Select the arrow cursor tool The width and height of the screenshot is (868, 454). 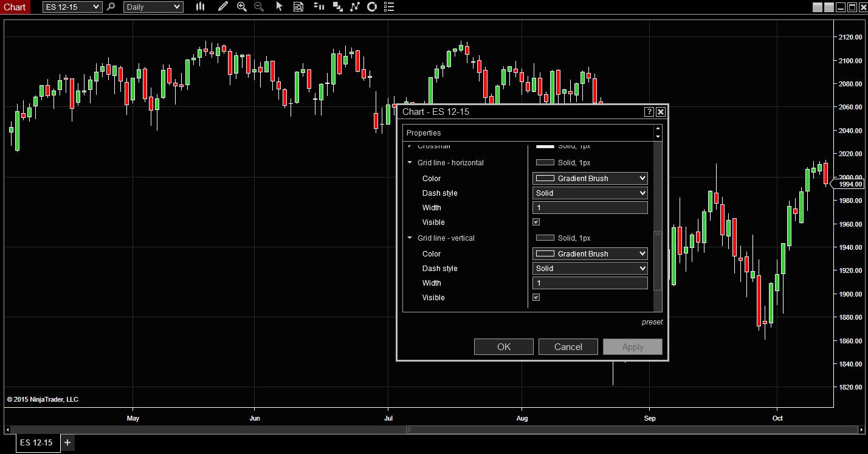pyautogui.click(x=279, y=7)
